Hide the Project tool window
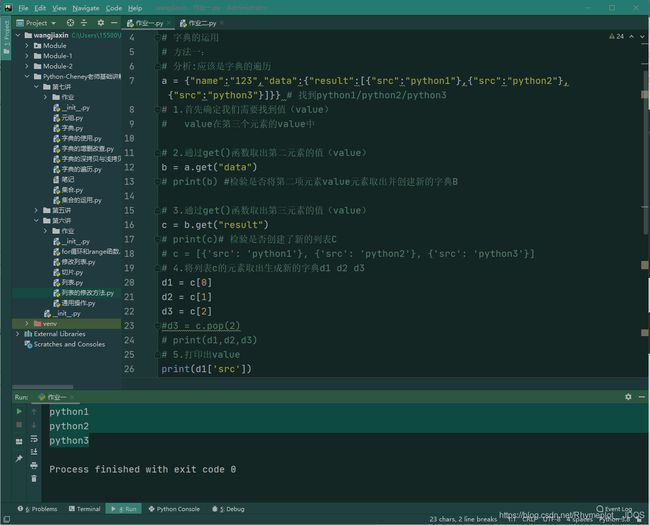This screenshot has height=525, width=650. tap(114, 23)
